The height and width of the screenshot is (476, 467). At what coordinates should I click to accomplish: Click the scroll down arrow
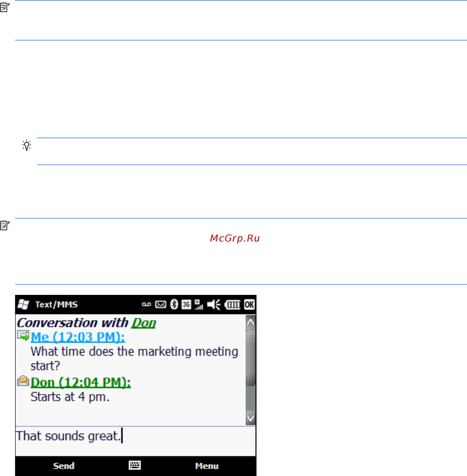pos(250,418)
